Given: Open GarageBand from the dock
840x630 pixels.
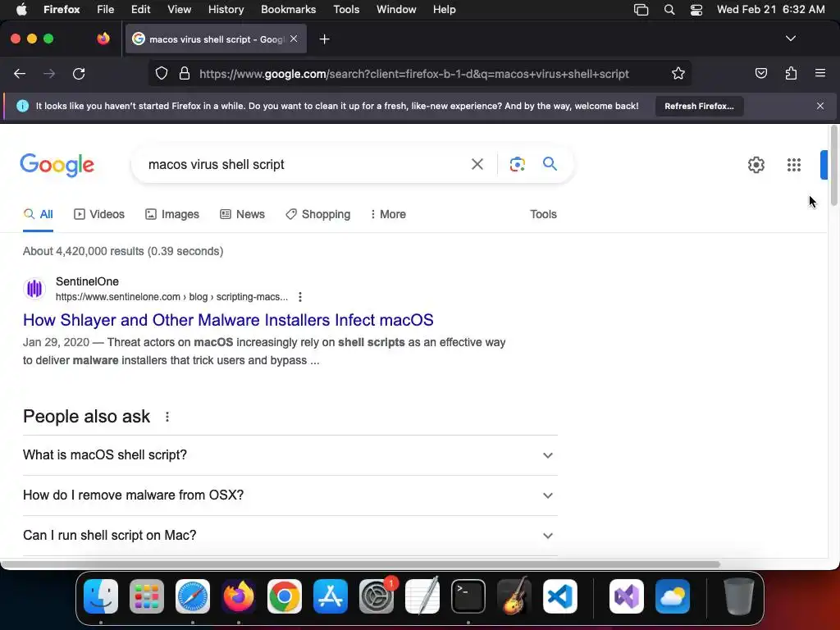Looking at the screenshot, I should pos(514,596).
